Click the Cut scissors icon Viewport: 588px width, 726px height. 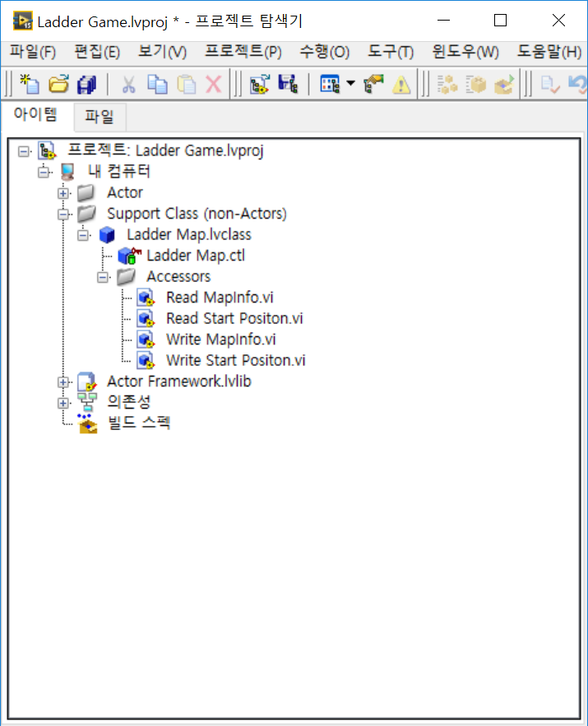[x=128, y=84]
